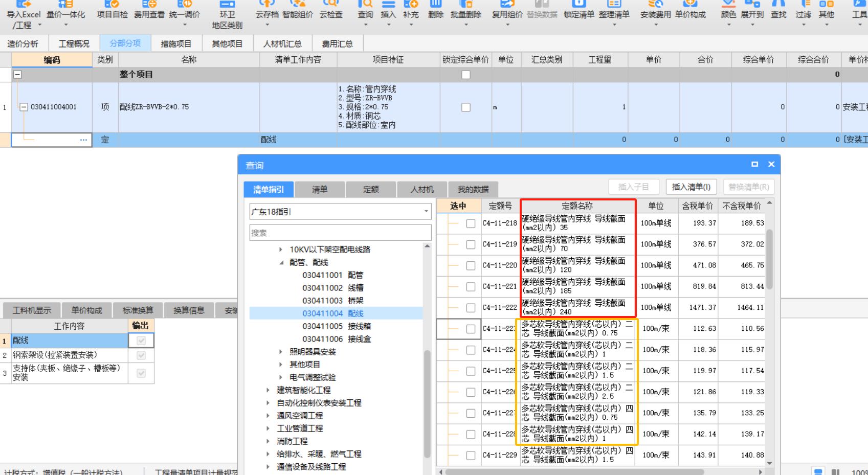This screenshot has height=475, width=868.
Task: Expand the 消防工程 tree node
Action: coord(268,441)
